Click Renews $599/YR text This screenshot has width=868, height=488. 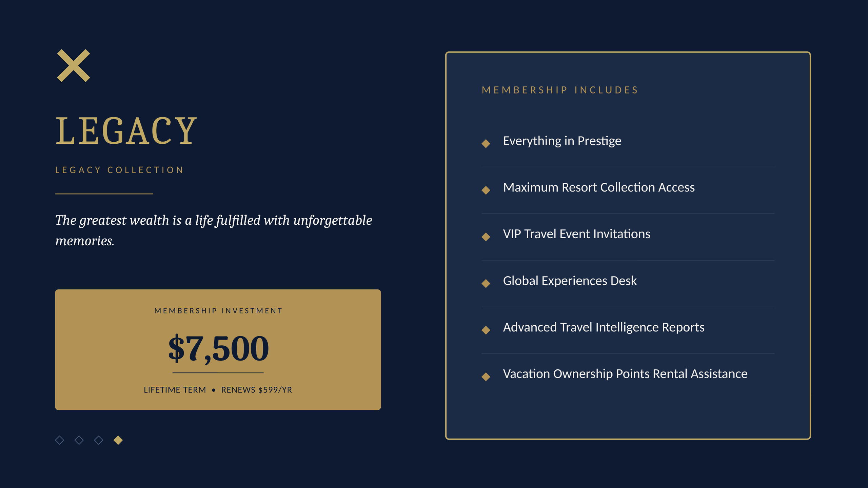(x=257, y=390)
